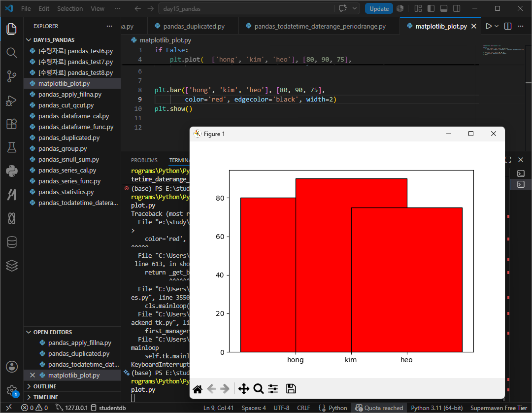Go forward to the next view in Figure 1

click(x=225, y=389)
